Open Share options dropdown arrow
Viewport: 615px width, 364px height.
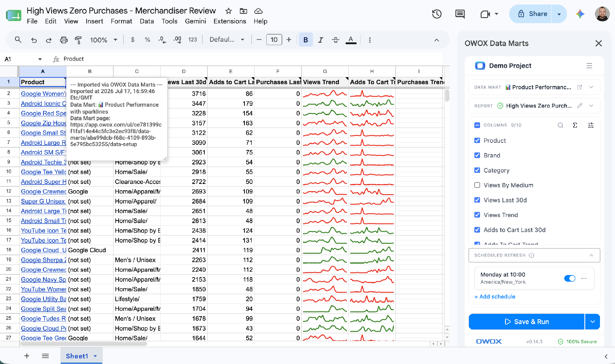point(559,14)
